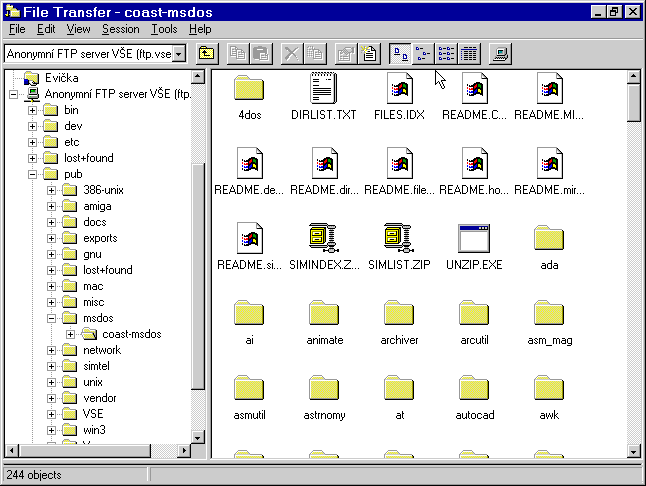Expand the dev folder node
The width and height of the screenshot is (646, 486).
tap(32, 126)
